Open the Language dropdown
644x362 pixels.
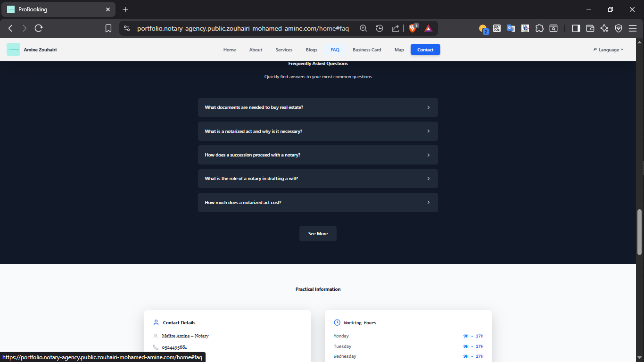tap(608, 49)
